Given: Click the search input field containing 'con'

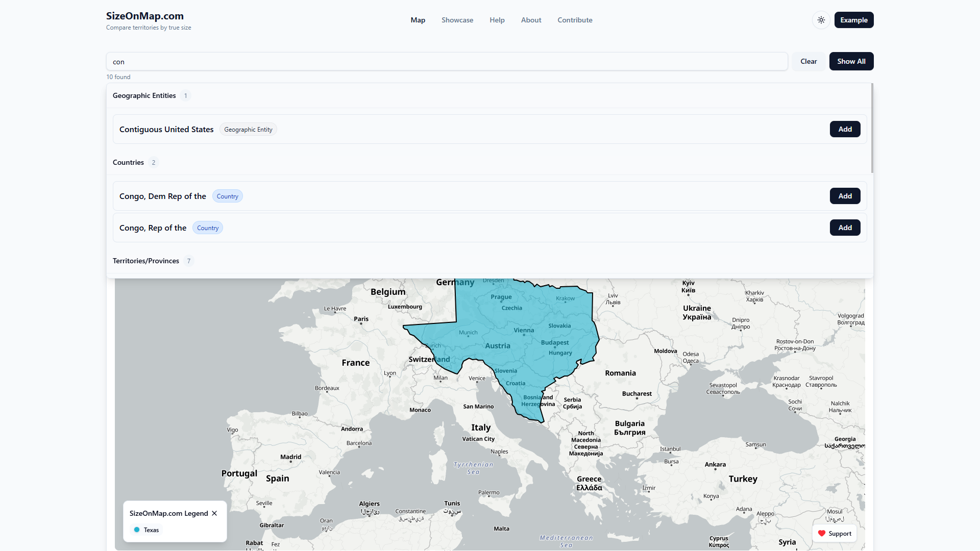Looking at the screenshot, I should click(x=447, y=62).
